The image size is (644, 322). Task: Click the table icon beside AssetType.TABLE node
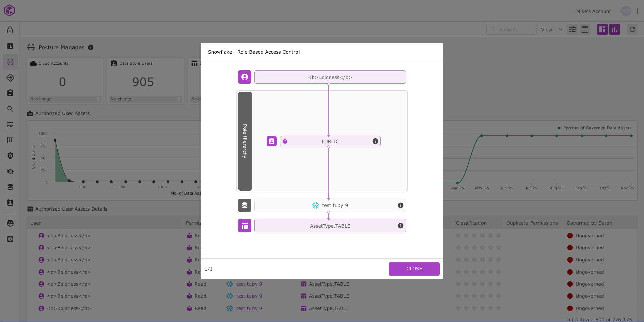(245, 226)
